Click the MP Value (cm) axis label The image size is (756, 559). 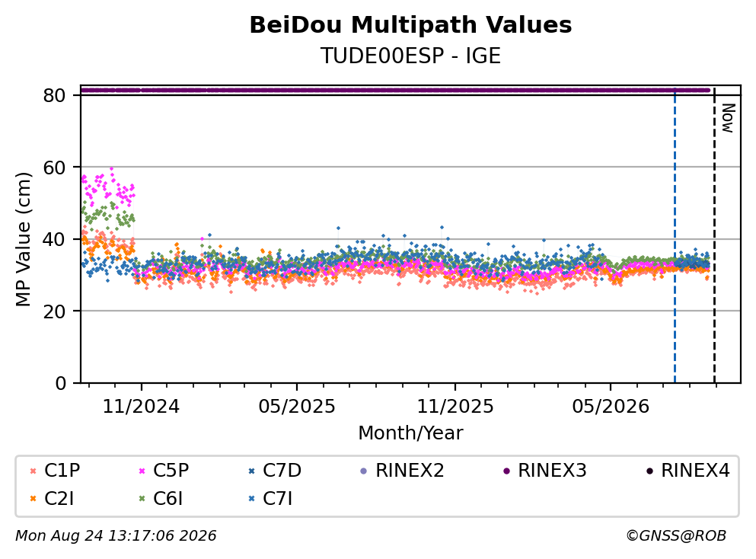pyautogui.click(x=23, y=239)
